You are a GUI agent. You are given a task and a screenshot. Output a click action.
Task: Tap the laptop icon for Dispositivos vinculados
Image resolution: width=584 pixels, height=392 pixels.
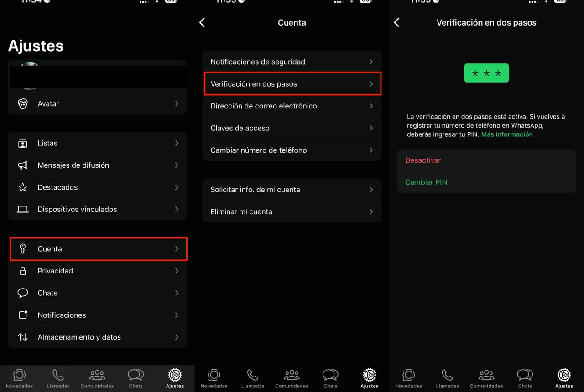tap(23, 210)
